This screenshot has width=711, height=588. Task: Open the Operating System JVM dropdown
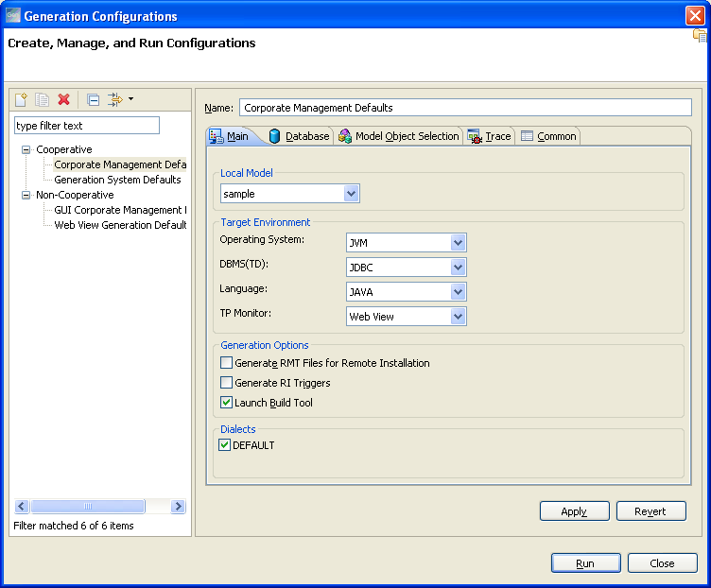(458, 243)
